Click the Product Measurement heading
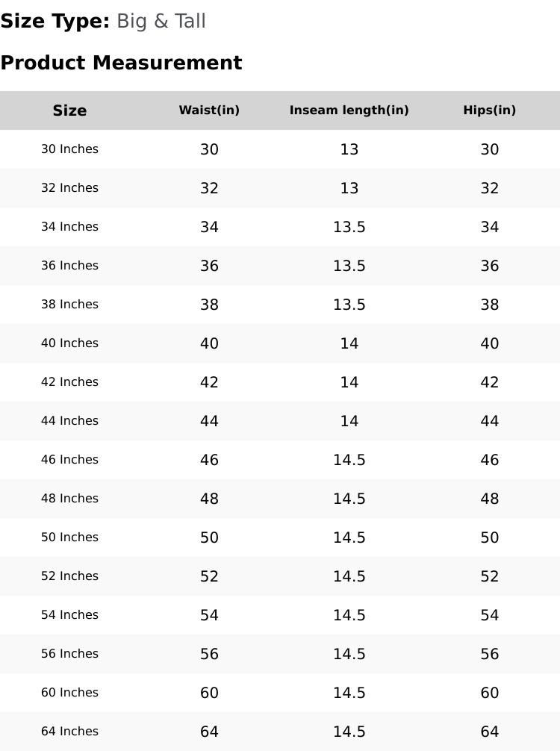This screenshot has width=560, height=751. pos(121,63)
